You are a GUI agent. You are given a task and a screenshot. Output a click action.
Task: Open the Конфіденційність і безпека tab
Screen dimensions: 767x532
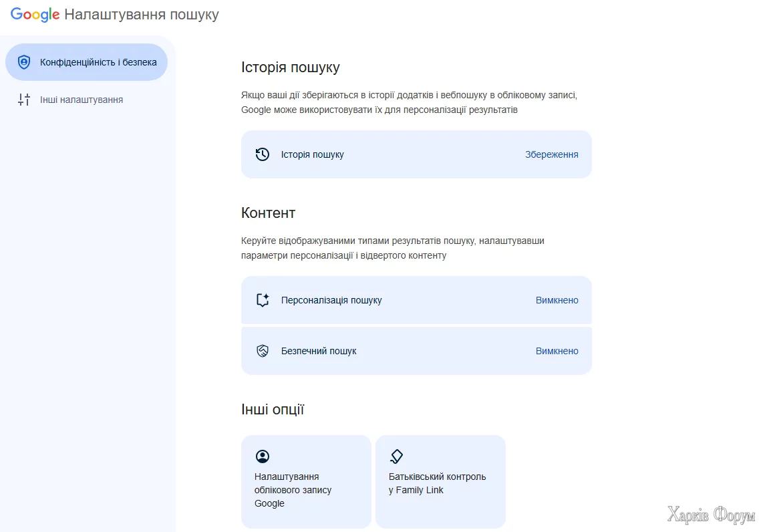click(98, 62)
